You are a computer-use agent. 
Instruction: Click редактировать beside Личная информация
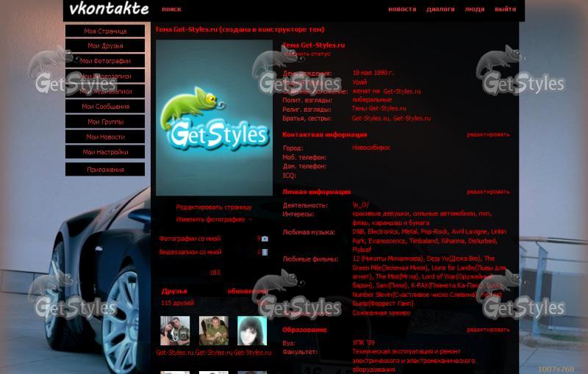488,192
